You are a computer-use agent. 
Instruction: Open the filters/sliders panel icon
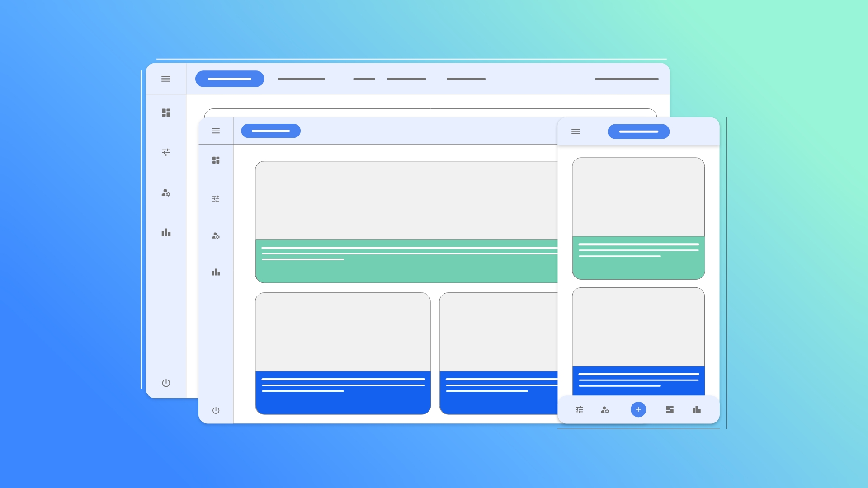tap(166, 153)
